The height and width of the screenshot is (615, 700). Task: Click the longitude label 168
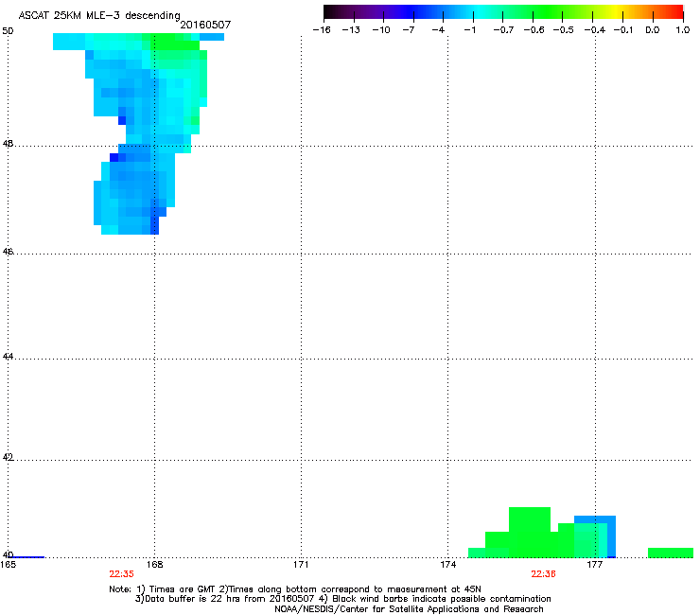pyautogui.click(x=154, y=565)
